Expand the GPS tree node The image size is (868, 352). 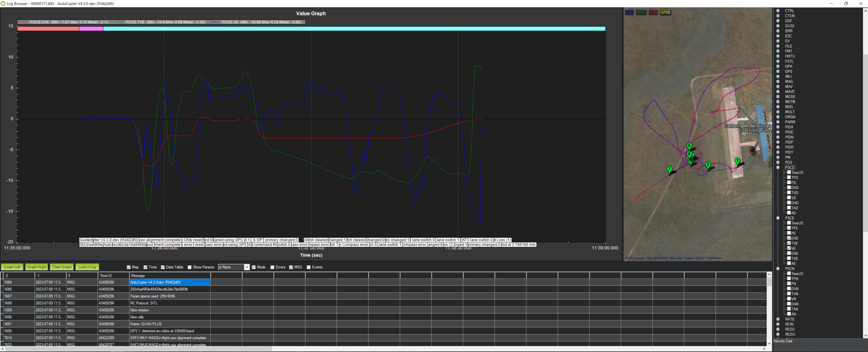click(778, 71)
